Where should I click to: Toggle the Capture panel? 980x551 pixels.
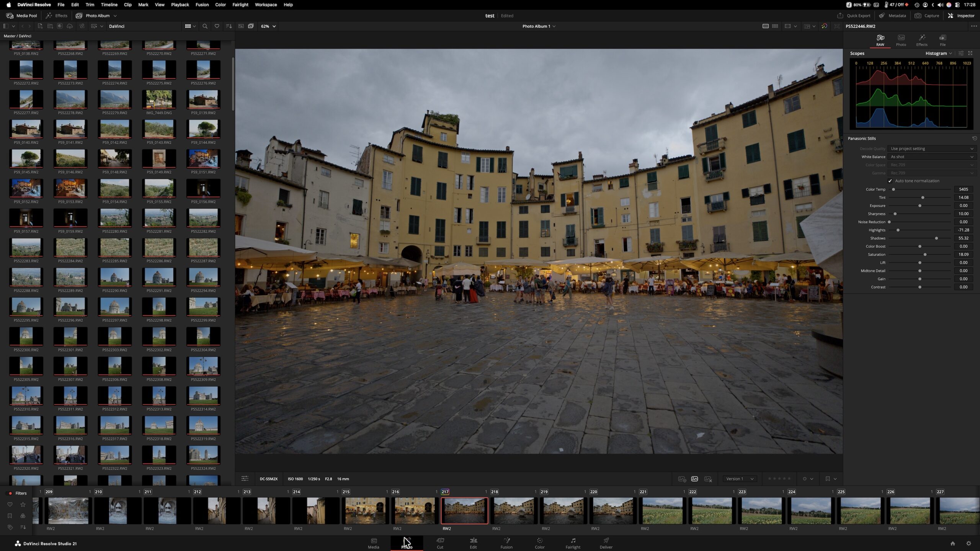click(x=927, y=16)
